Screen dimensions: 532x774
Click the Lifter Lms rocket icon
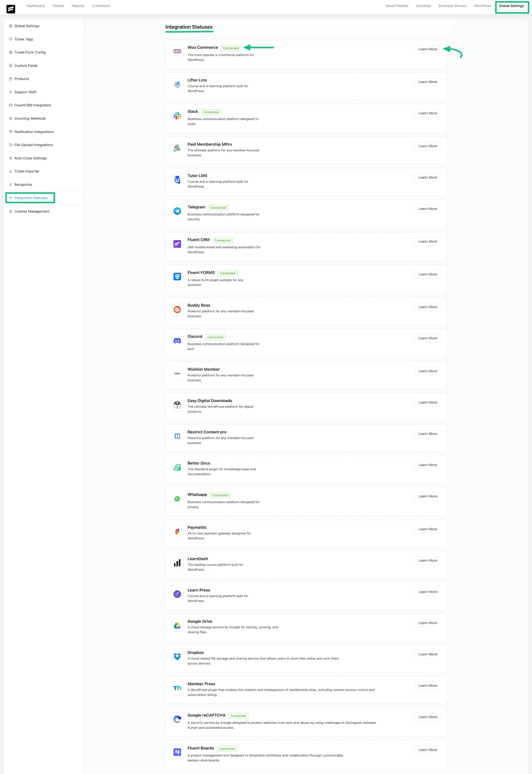click(x=177, y=84)
